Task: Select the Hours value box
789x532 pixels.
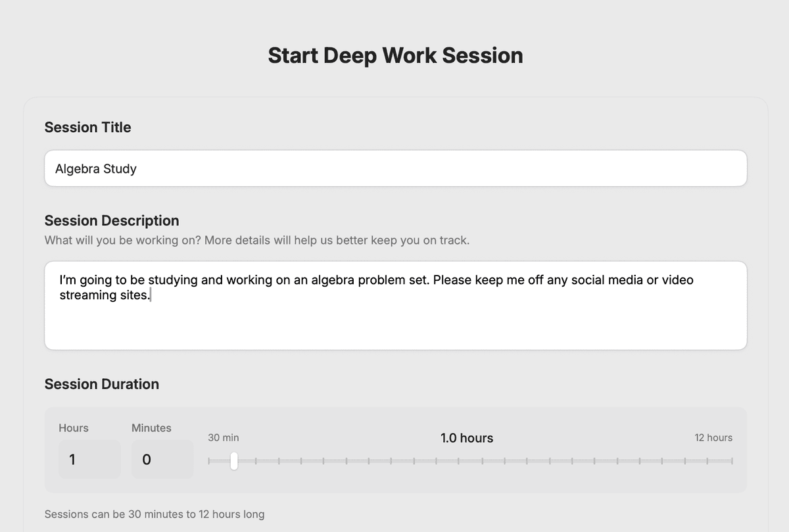Action: (89, 459)
